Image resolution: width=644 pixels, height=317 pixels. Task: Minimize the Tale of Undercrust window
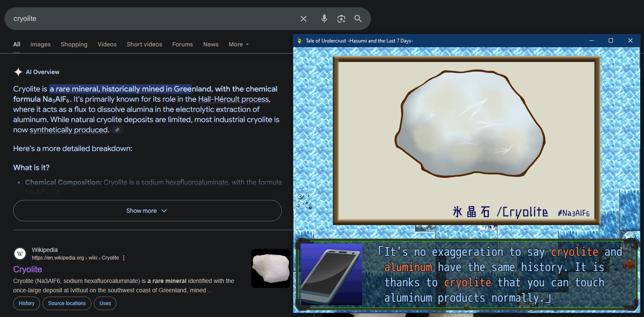tap(591, 41)
